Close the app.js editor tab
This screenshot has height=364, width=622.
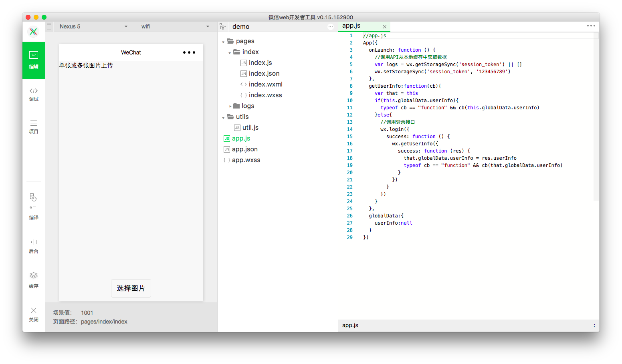[385, 27]
